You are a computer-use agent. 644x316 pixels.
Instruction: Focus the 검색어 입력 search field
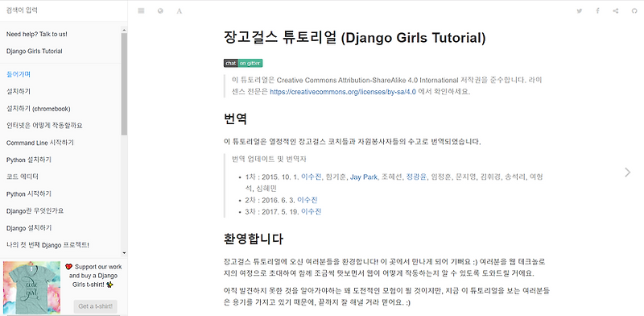point(64,10)
